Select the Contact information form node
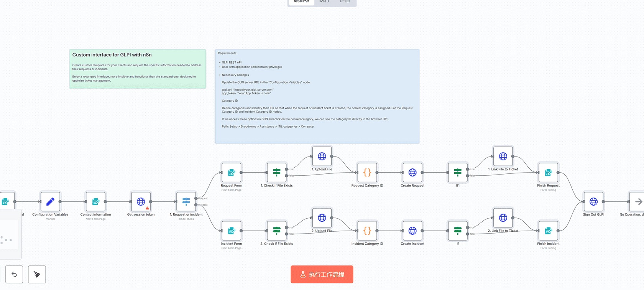644x290 pixels. [x=95, y=201]
